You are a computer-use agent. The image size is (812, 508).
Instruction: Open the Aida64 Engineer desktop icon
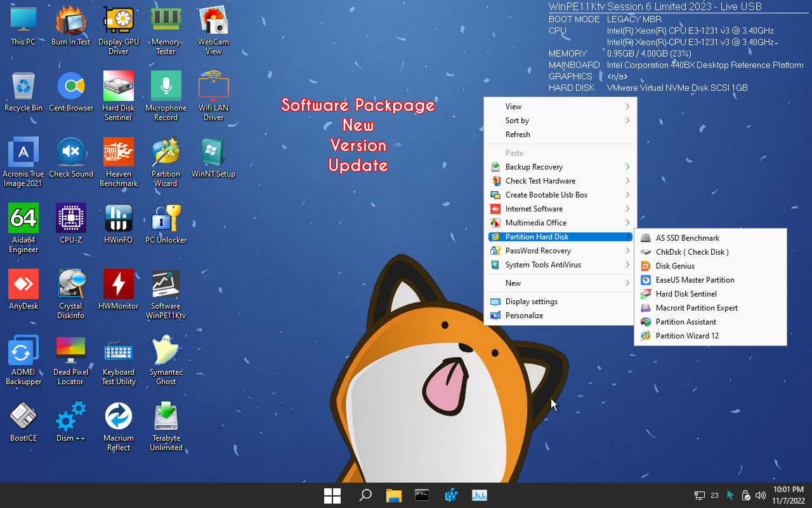(23, 219)
